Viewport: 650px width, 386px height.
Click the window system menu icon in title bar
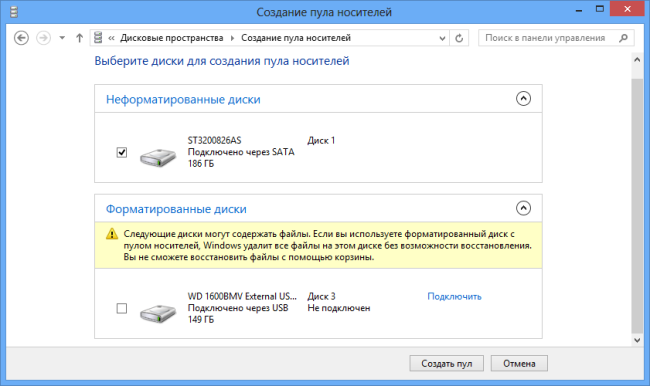point(14,12)
